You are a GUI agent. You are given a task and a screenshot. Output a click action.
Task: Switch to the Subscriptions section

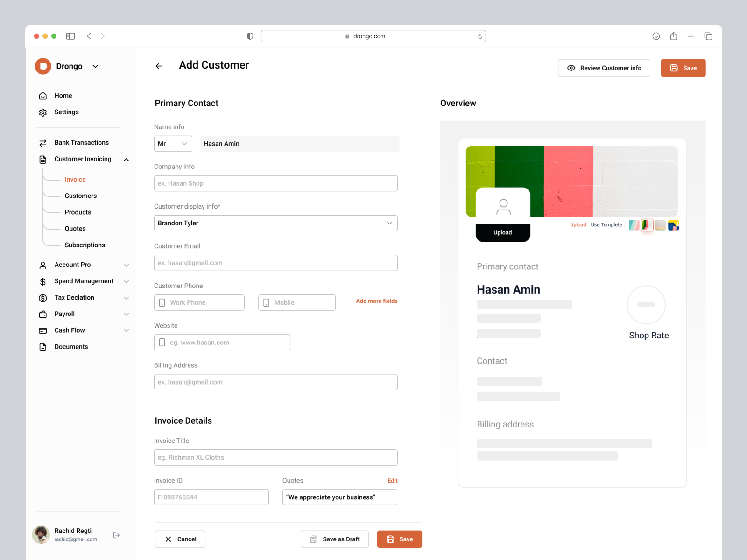(85, 245)
